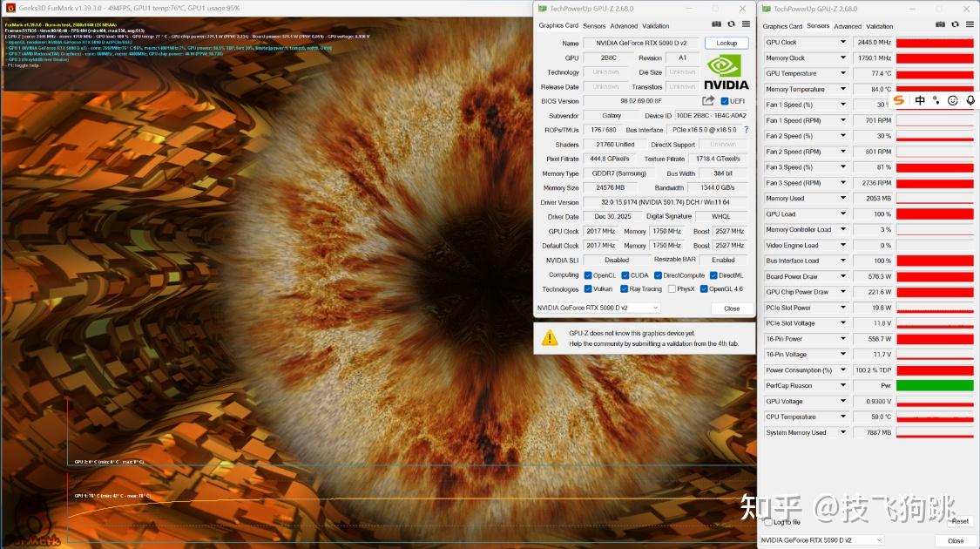The image size is (980, 549).
Task: Click the Reset button in Sensors window
Action: tap(960, 521)
